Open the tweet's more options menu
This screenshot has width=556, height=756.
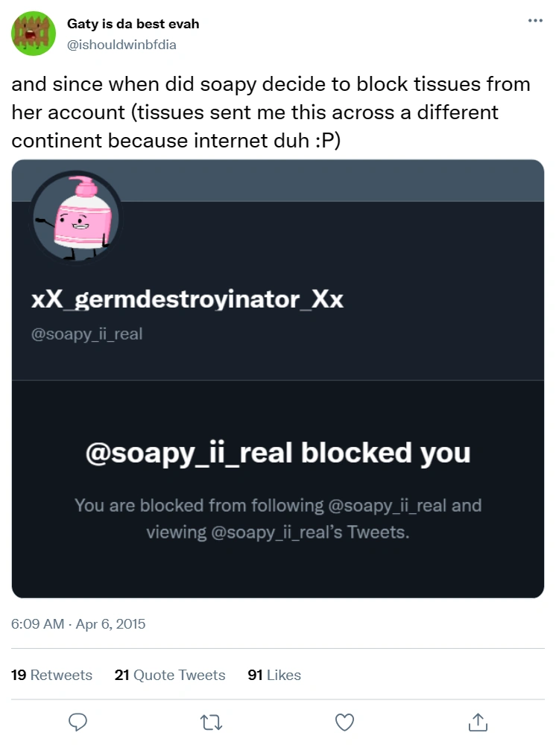[x=535, y=21]
